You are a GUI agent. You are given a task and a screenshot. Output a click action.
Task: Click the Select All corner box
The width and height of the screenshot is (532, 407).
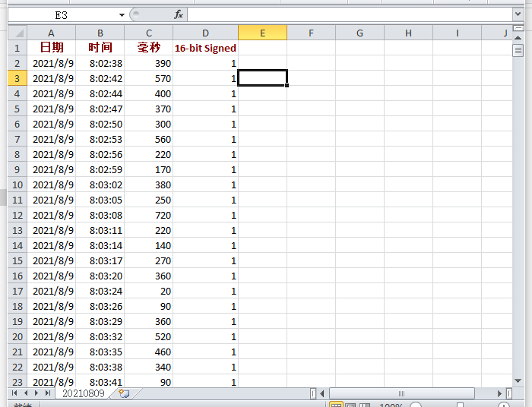(x=17, y=33)
